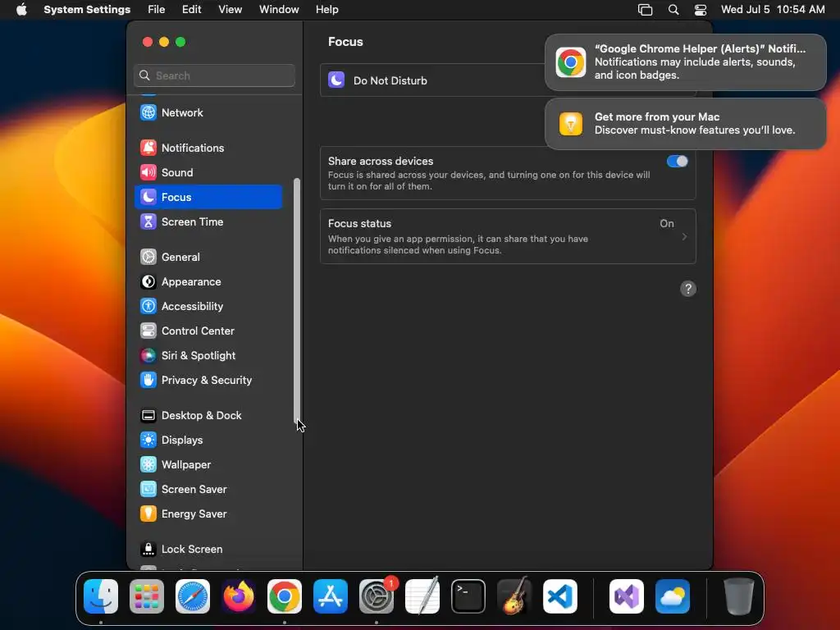Open Spotlight search in the menu bar

coord(673,10)
